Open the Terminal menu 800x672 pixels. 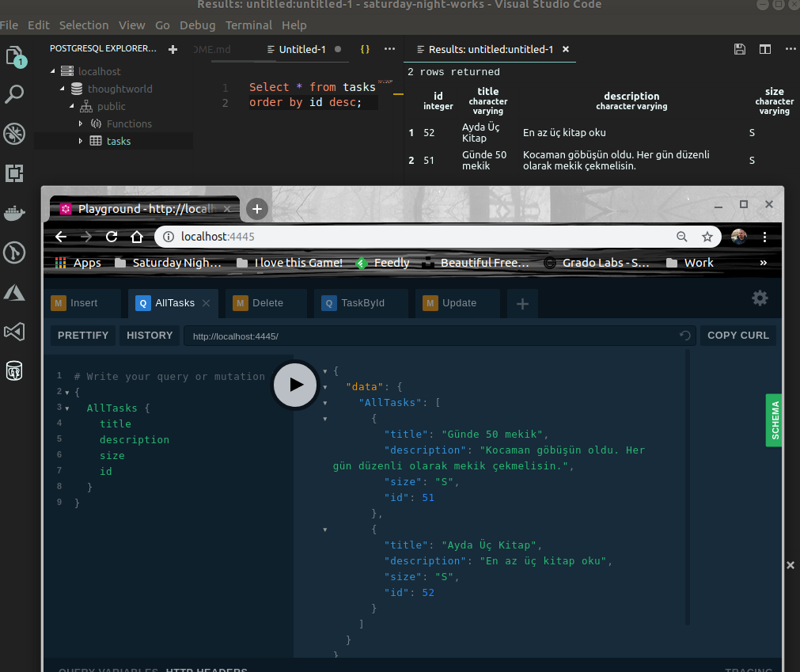[x=248, y=25]
